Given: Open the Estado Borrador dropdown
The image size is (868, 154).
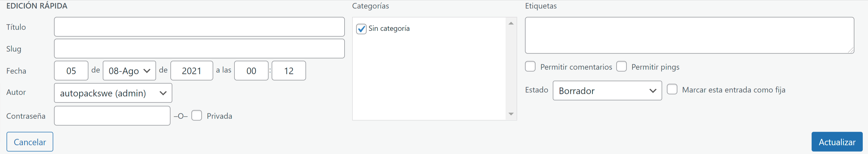Looking at the screenshot, I should [607, 91].
